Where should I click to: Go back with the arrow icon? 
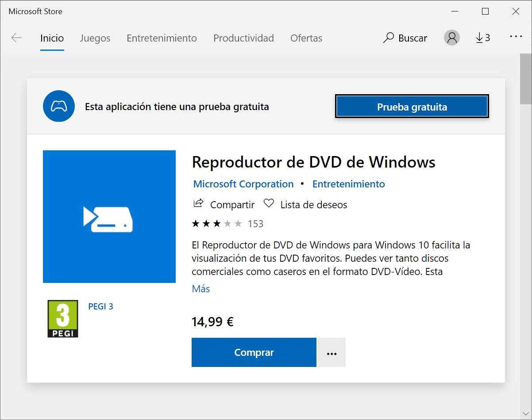click(x=16, y=38)
